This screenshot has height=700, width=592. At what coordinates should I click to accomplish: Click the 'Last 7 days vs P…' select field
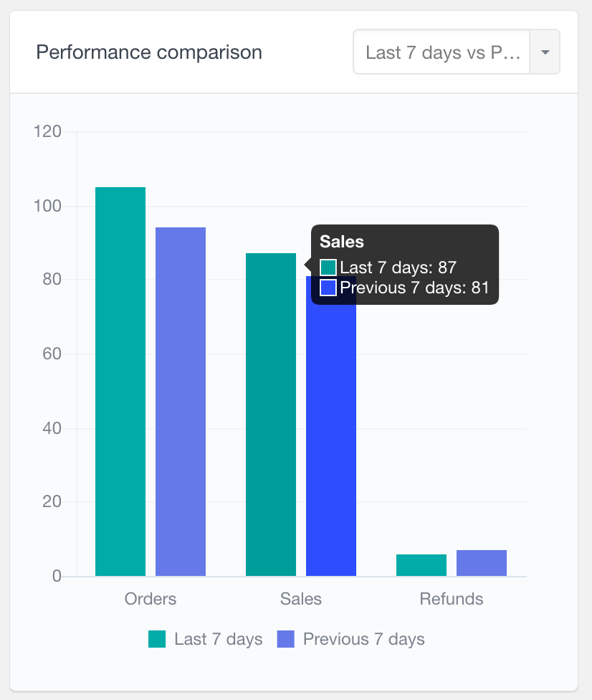point(441,52)
